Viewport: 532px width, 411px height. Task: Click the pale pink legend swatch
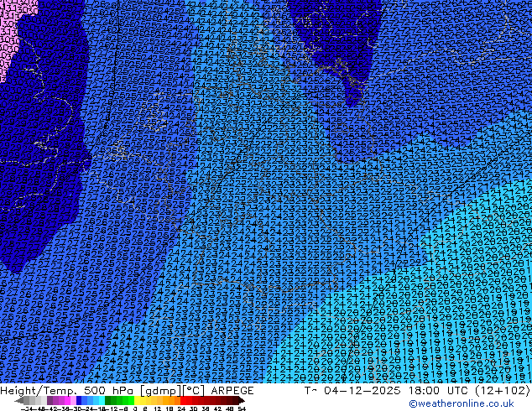(x=73, y=400)
